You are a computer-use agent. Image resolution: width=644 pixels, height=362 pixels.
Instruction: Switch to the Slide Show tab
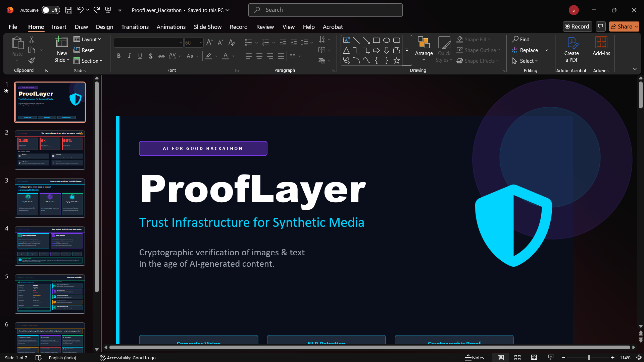207,27
